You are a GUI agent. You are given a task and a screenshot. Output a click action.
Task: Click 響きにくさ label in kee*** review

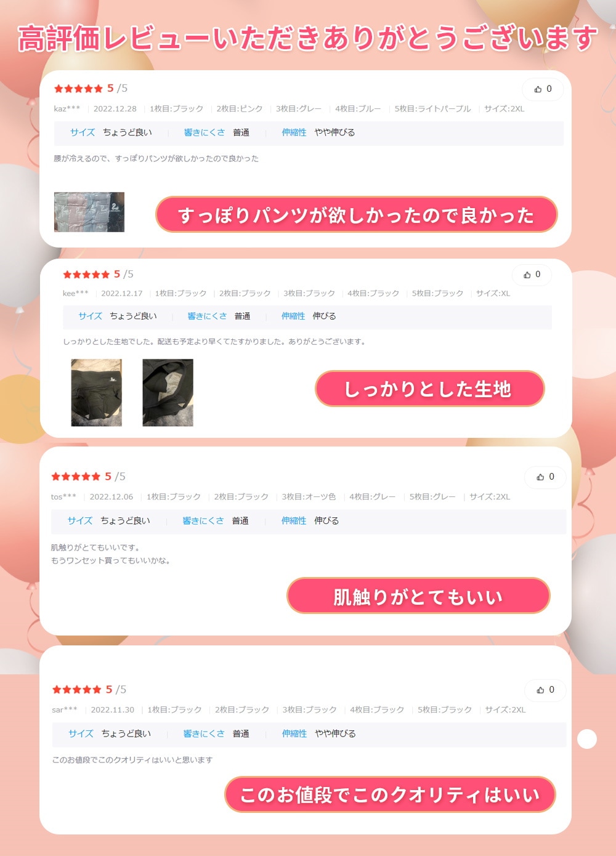[x=207, y=316]
